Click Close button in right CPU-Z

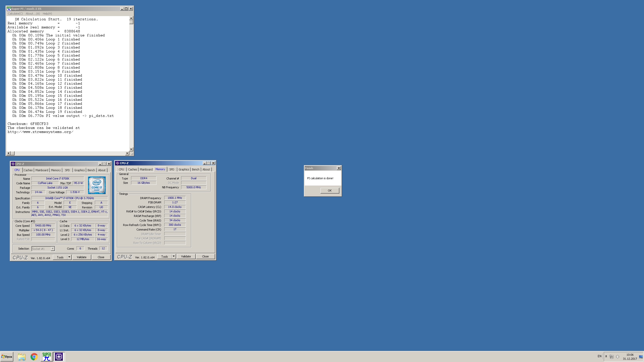[205, 256]
